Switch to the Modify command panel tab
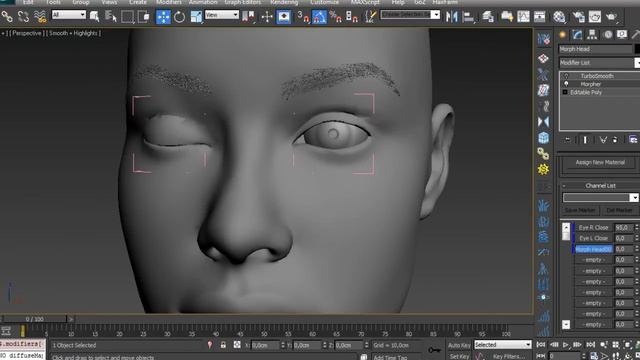Image resolution: width=640 pixels, height=360 pixels. point(577,35)
